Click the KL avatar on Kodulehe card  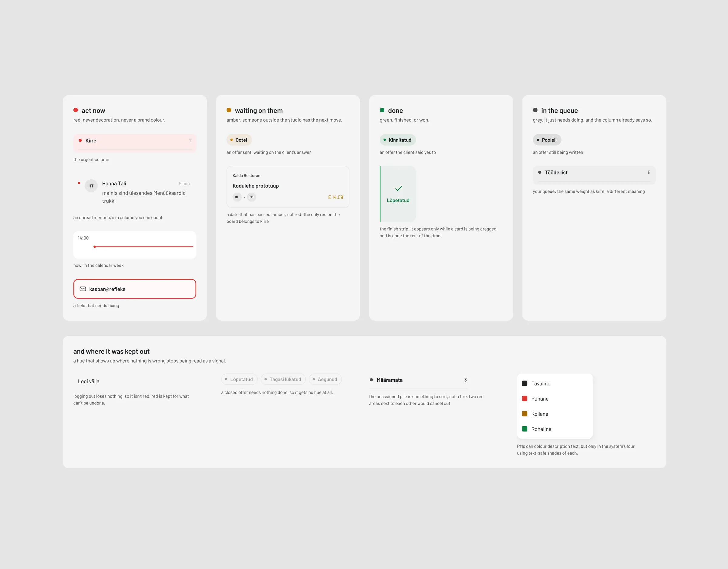tap(237, 197)
